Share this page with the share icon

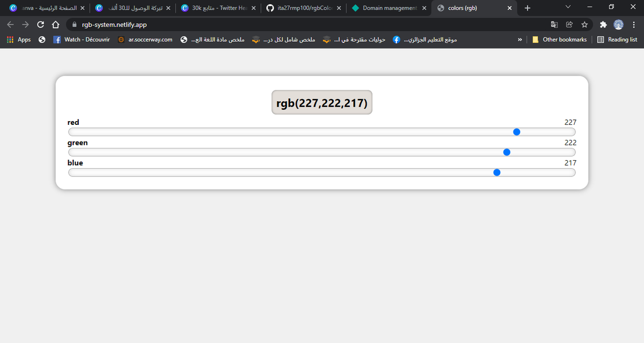click(569, 25)
